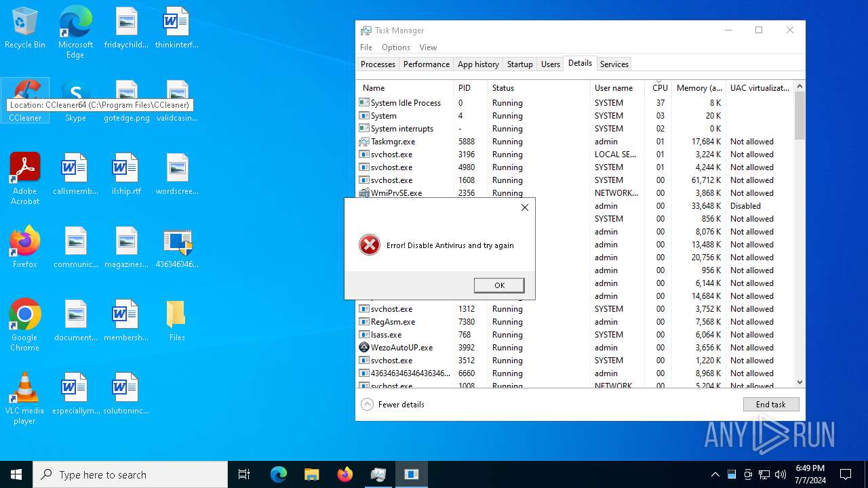This screenshot has height=488, width=868.
Task: Open File Explorer from the taskbar
Action: pos(311,474)
